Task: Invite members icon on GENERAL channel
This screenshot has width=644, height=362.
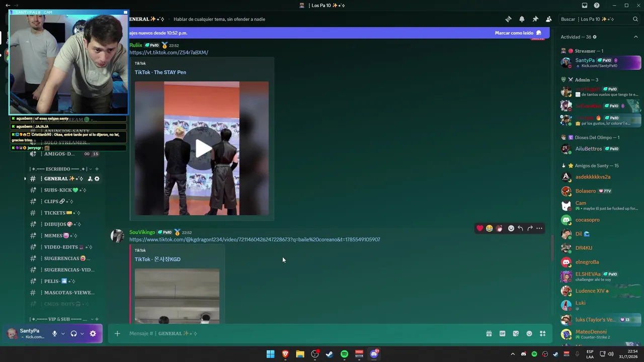Action: click(90, 178)
